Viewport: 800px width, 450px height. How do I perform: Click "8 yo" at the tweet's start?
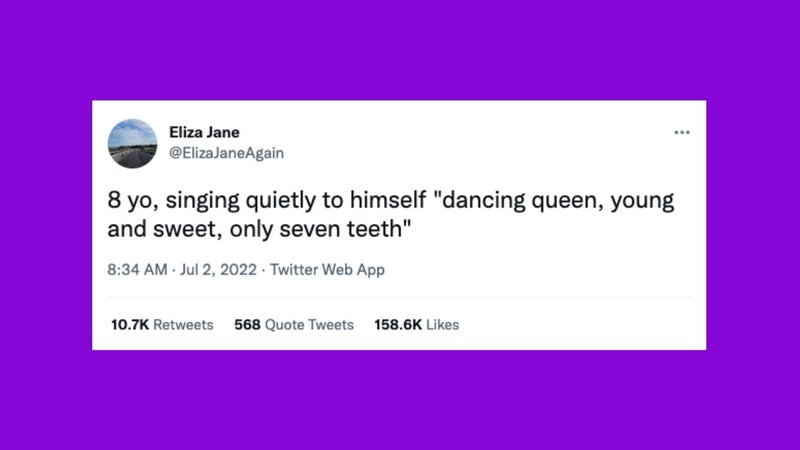(x=129, y=199)
